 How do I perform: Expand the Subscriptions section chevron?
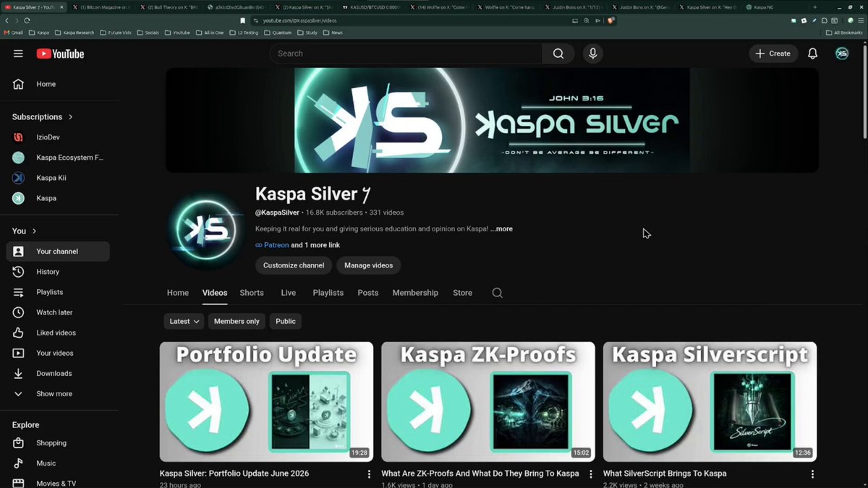70,116
